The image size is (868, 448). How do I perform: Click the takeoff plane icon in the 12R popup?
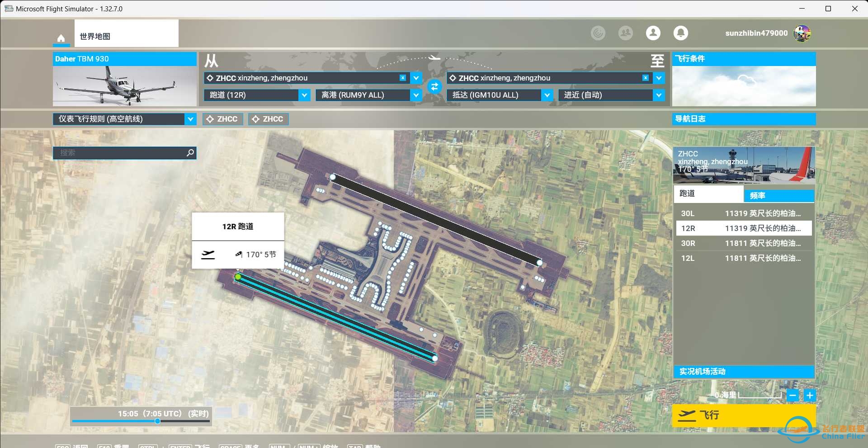pyautogui.click(x=208, y=255)
